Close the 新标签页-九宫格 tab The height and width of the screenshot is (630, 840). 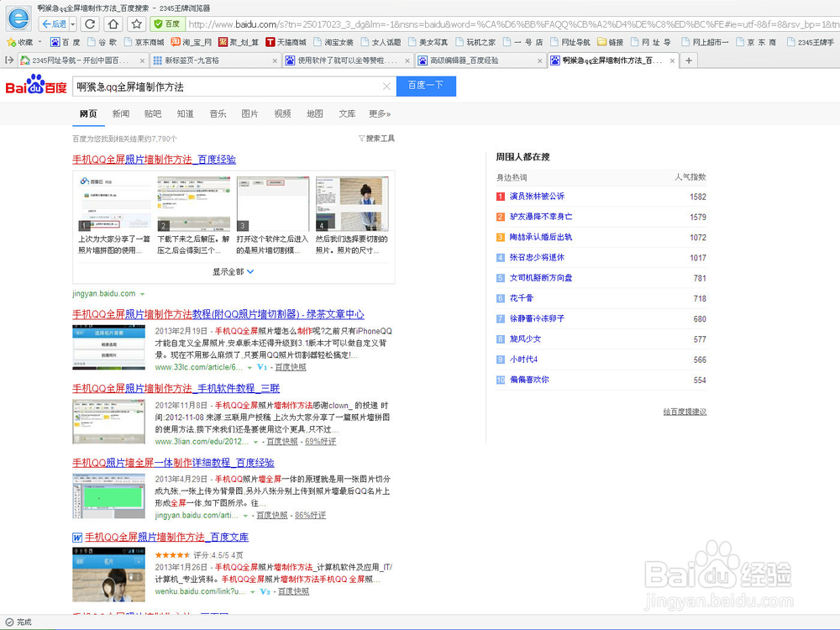(275, 60)
